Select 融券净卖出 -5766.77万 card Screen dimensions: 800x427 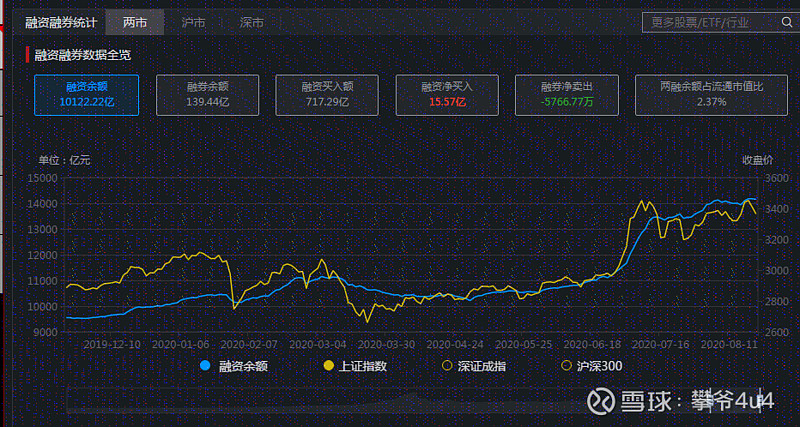point(567,95)
